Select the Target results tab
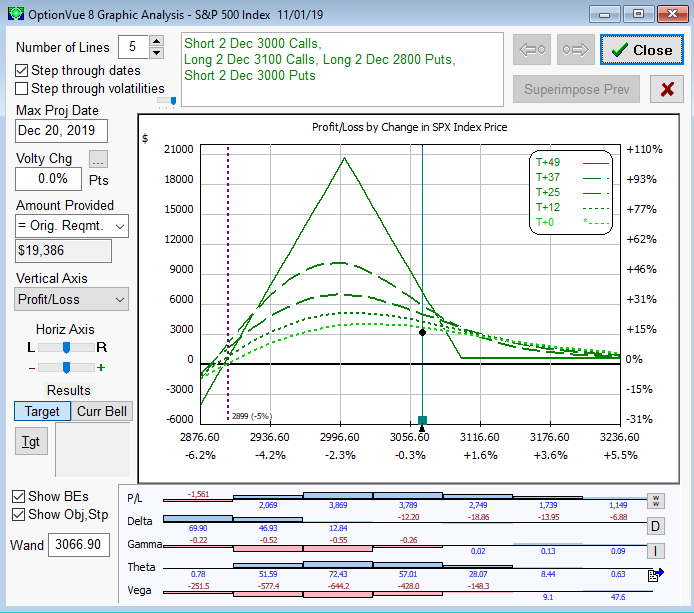This screenshot has width=694, height=613. tap(42, 411)
